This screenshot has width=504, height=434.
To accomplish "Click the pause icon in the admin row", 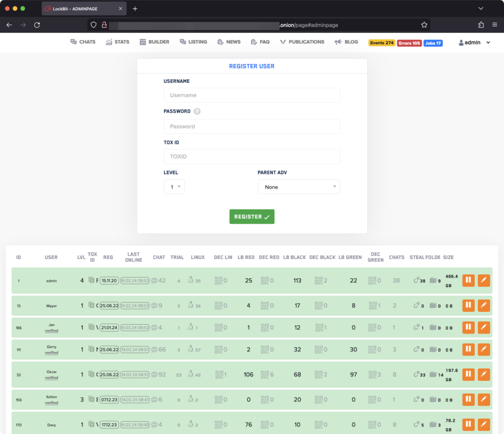I will click(468, 280).
